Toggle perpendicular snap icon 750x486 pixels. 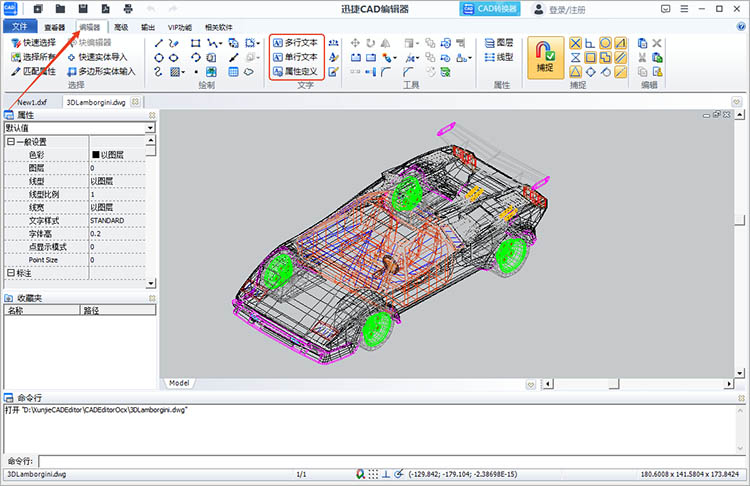click(590, 44)
